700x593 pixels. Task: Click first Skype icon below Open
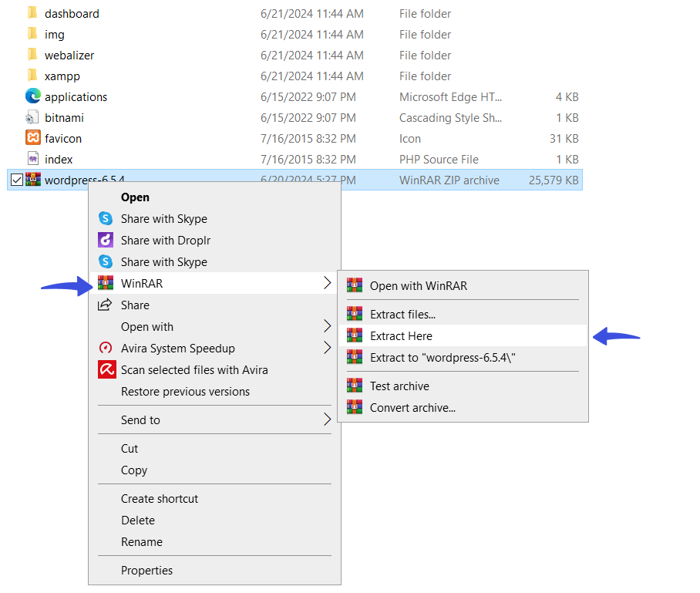point(106,218)
